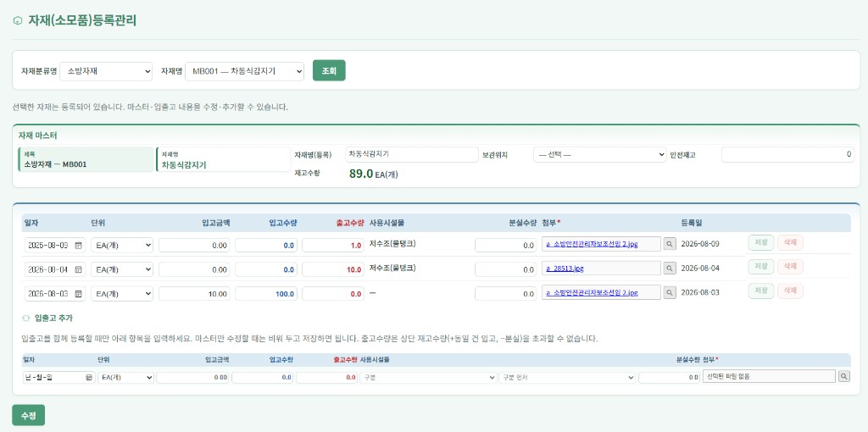Click icon before 자재(소모품)등록관리 title
The height and width of the screenshot is (432, 868).
tap(18, 21)
